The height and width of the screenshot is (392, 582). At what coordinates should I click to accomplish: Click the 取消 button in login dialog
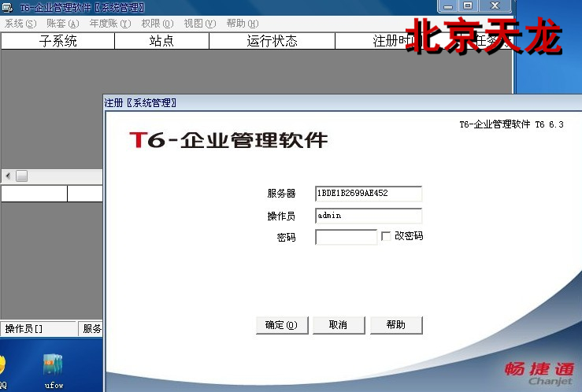coord(339,325)
